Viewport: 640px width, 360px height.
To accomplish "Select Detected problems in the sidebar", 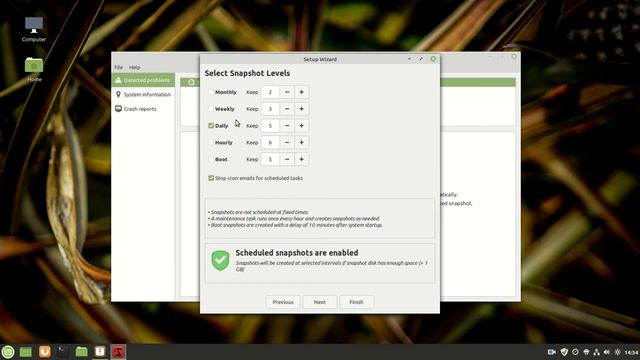I will (x=143, y=80).
